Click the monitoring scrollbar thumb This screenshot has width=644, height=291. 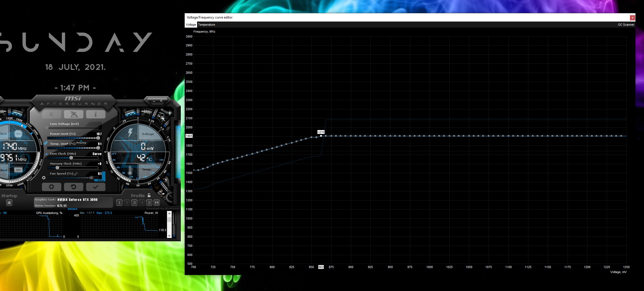click(169, 219)
